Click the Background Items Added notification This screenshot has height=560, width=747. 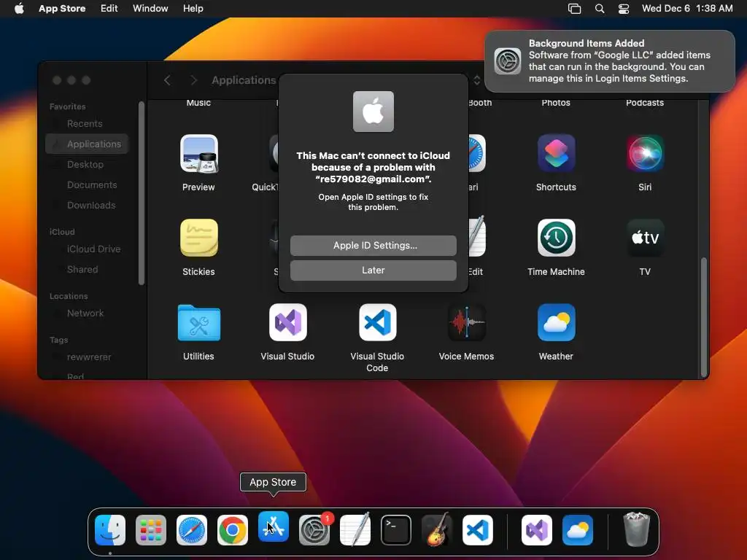click(610, 61)
